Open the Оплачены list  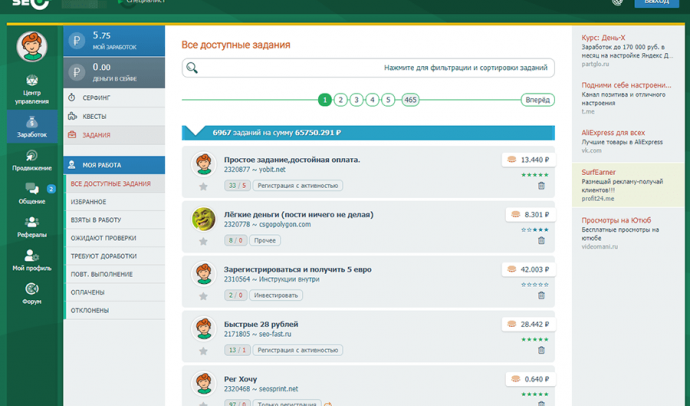pos(115,292)
